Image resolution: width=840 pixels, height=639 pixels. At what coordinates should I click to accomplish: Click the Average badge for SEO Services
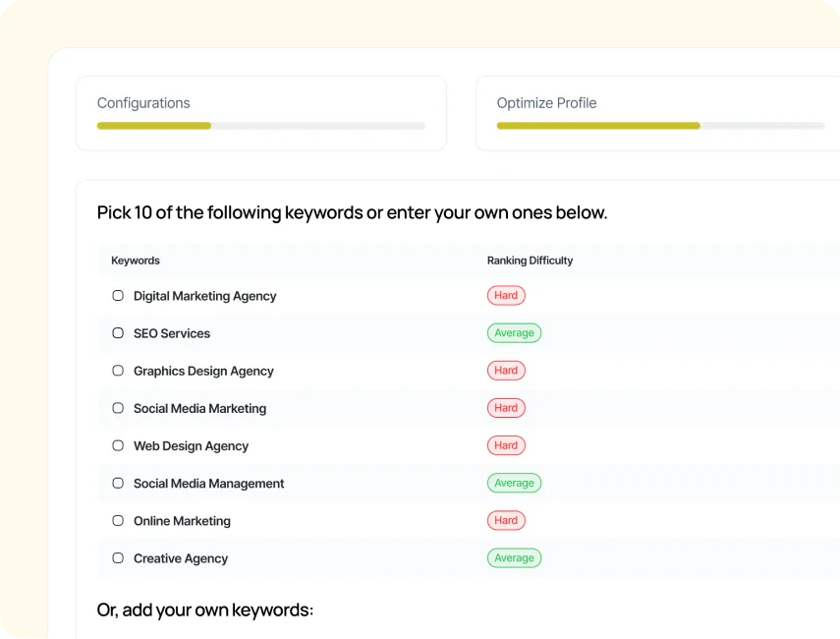click(x=514, y=333)
